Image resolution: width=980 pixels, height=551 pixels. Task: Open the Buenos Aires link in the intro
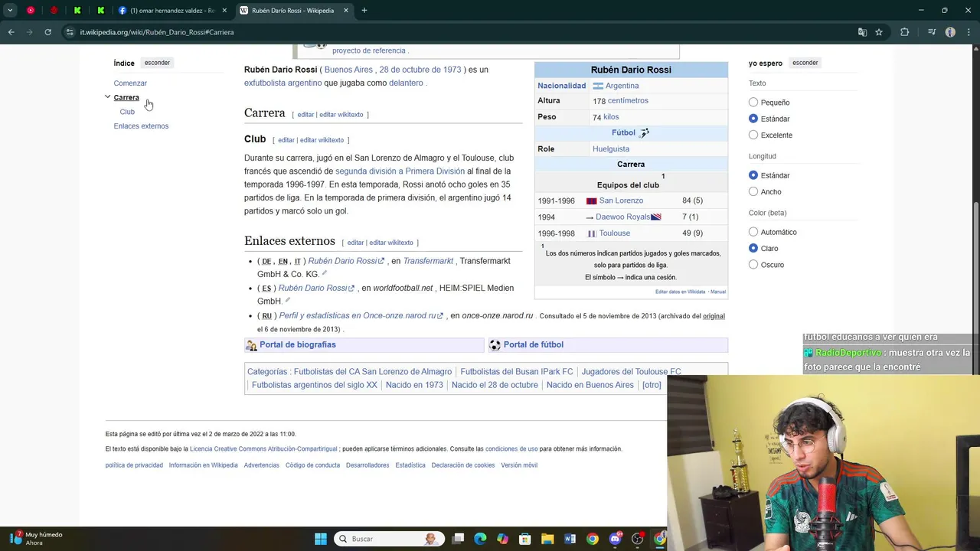348,70
